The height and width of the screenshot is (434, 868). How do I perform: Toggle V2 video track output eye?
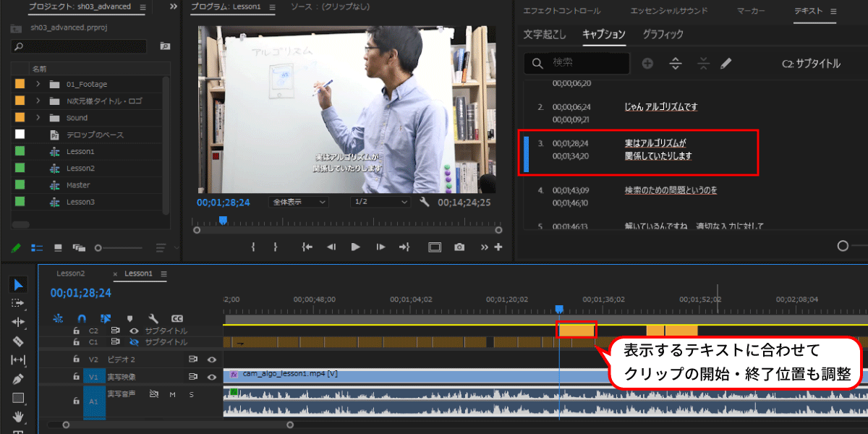[212, 359]
